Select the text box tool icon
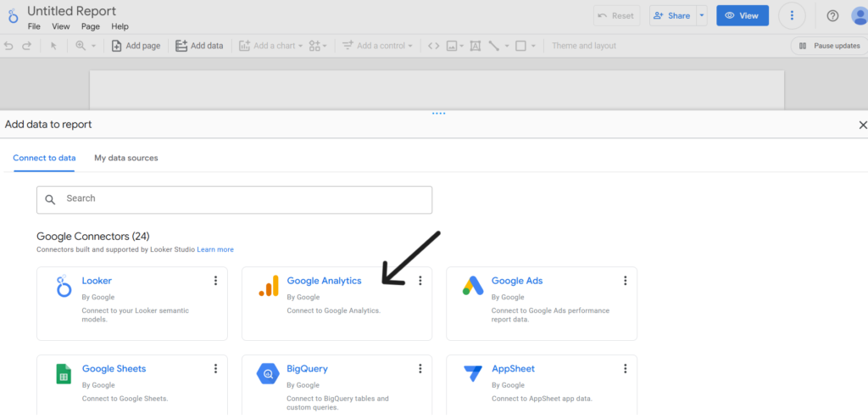The image size is (868, 419). (475, 46)
